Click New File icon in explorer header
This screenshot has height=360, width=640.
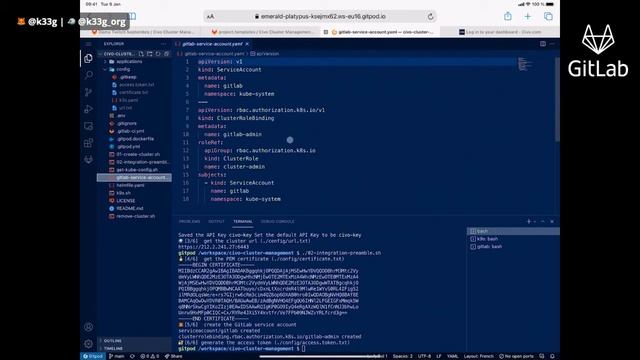[141, 54]
